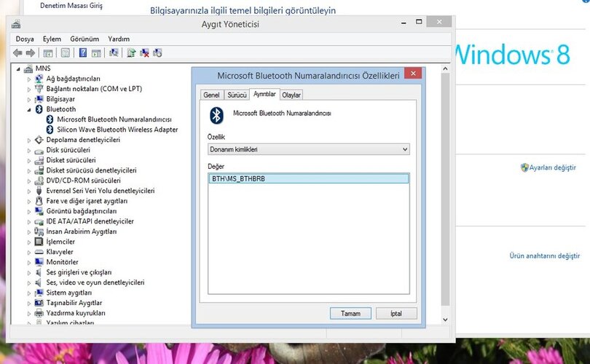Switch to the Sürücü tab

[237, 95]
